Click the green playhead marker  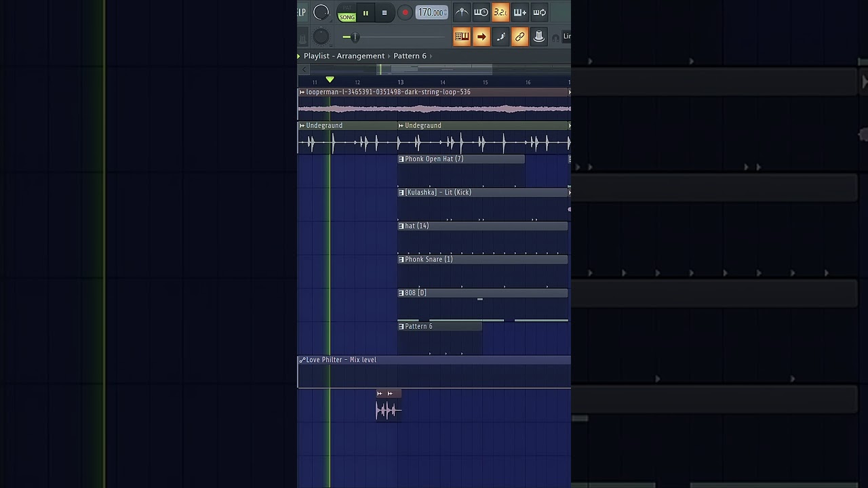[x=330, y=80]
